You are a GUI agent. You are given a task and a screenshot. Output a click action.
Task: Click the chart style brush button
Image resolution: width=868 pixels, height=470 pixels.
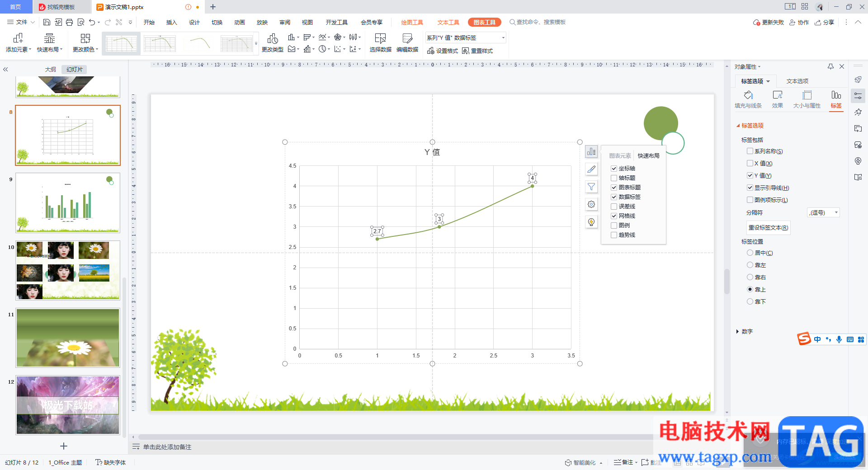tap(591, 169)
